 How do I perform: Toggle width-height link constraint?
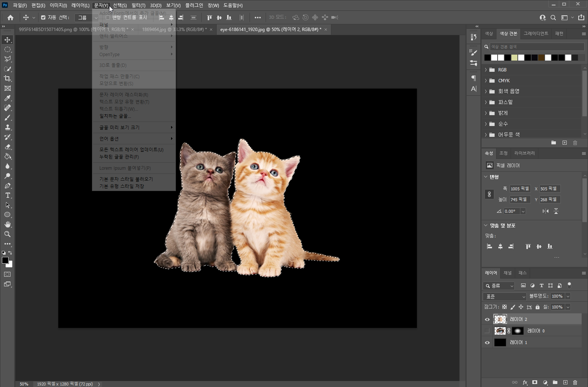[489, 194]
